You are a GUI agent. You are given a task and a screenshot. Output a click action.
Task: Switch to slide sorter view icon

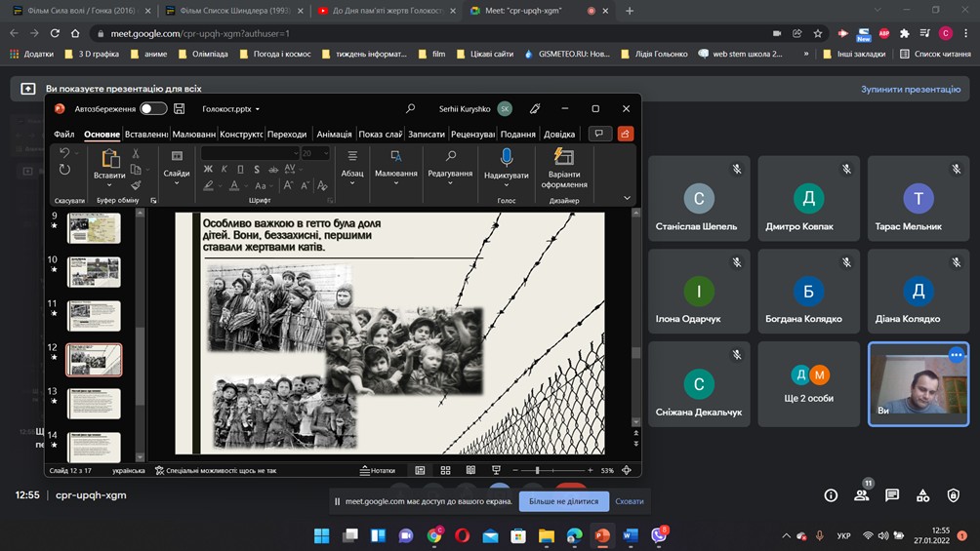(445, 470)
